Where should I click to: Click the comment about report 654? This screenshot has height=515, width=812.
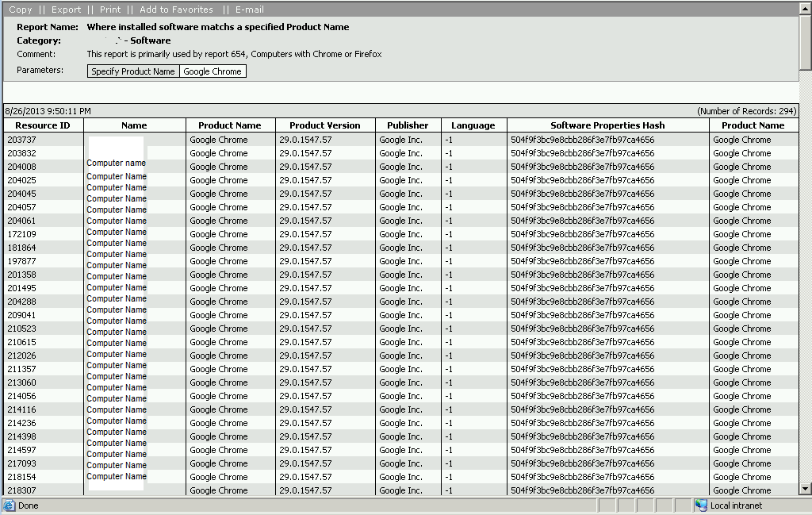tap(234, 54)
